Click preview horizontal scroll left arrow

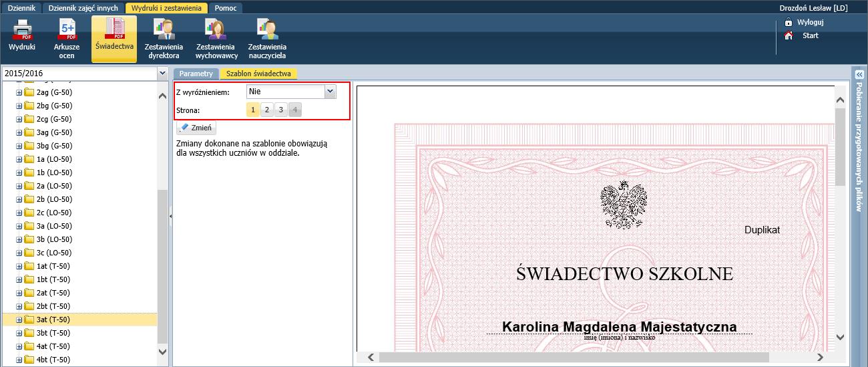click(370, 358)
